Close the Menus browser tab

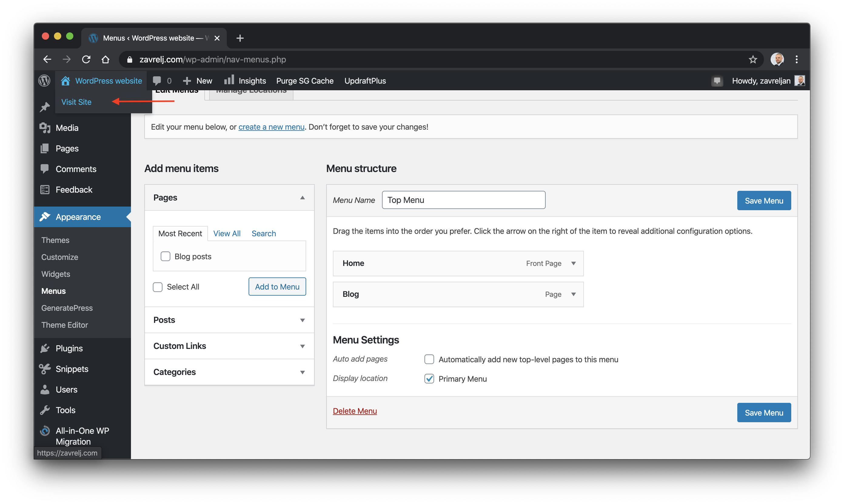pos(217,38)
